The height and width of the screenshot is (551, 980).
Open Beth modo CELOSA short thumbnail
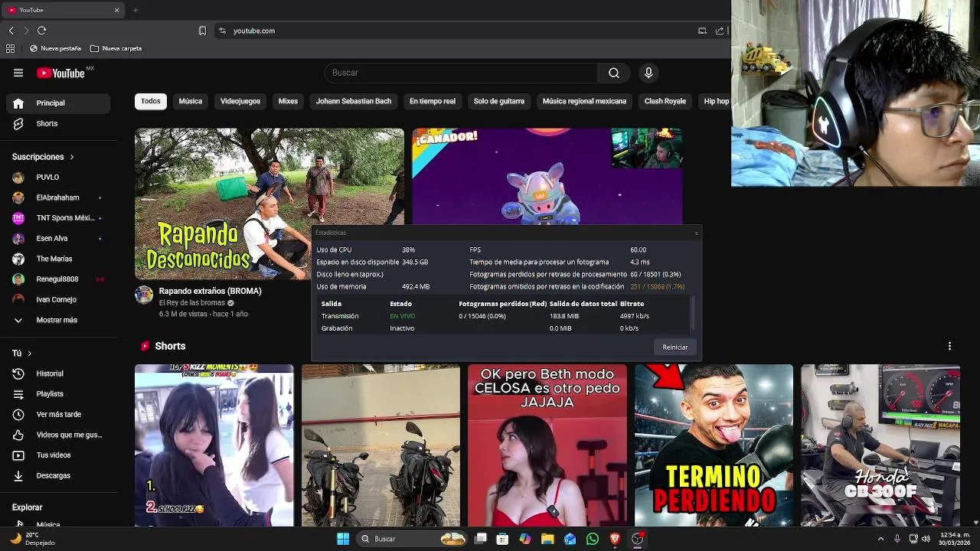(547, 445)
